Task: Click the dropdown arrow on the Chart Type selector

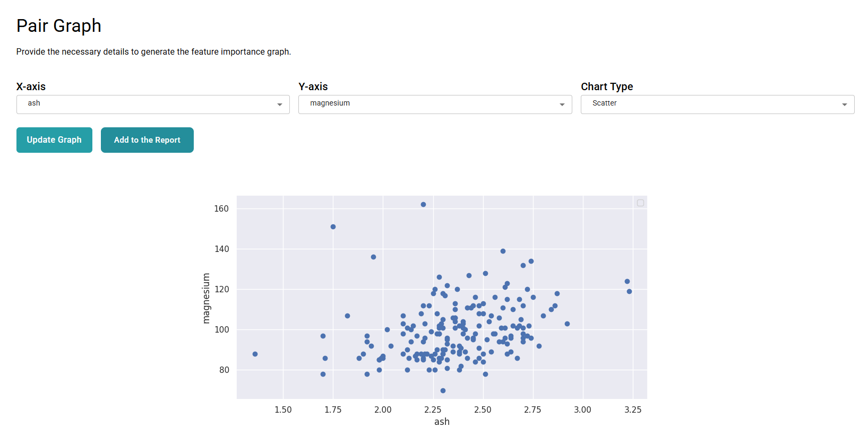Action: click(845, 104)
